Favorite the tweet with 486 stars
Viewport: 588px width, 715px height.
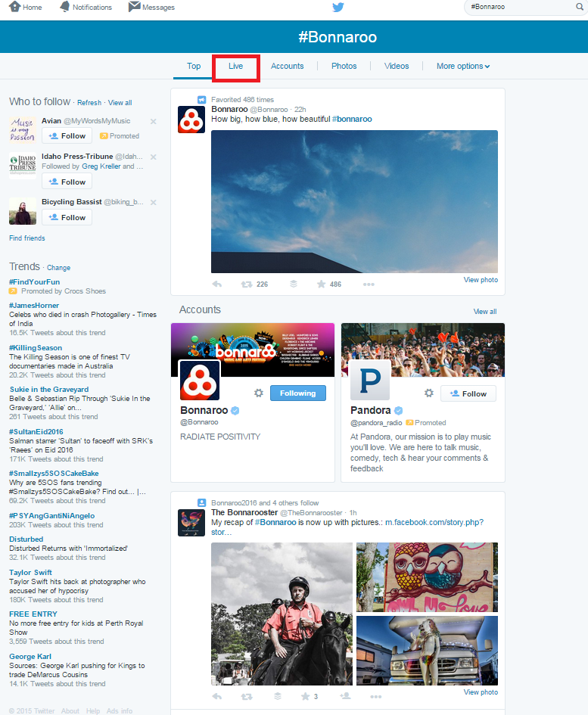(321, 284)
